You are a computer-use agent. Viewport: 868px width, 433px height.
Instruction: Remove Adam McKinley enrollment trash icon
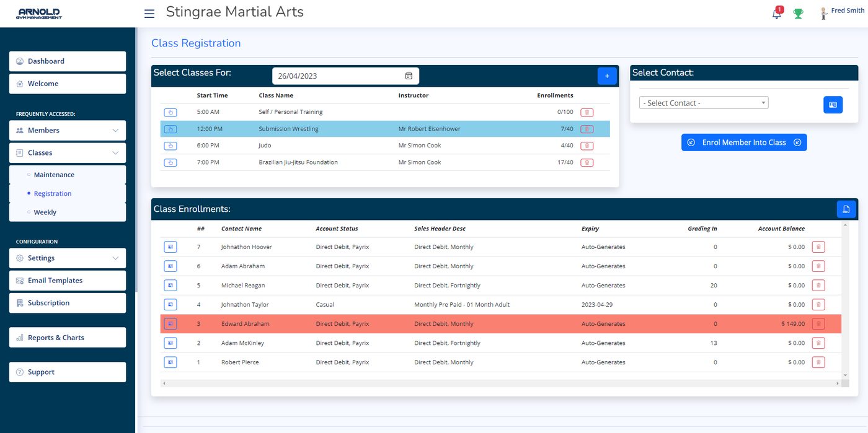[x=818, y=343]
